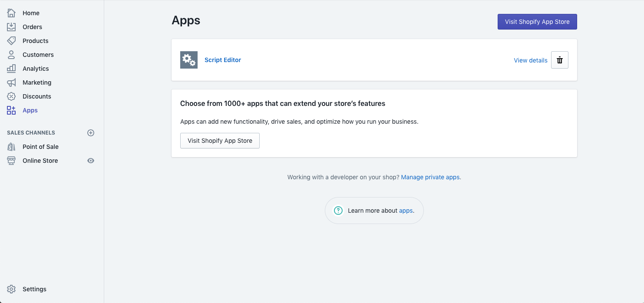Click the Point of Sale bag icon
The height and width of the screenshot is (303, 644).
click(x=11, y=147)
